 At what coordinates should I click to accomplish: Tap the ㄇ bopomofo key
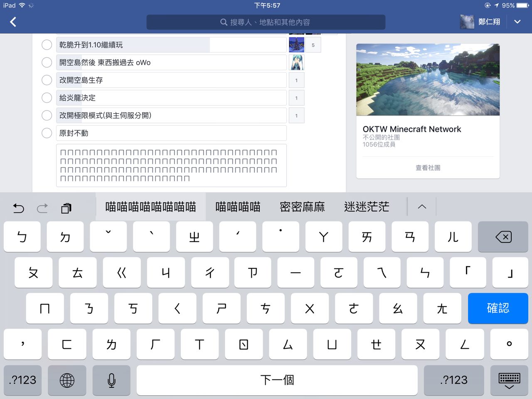(x=45, y=308)
